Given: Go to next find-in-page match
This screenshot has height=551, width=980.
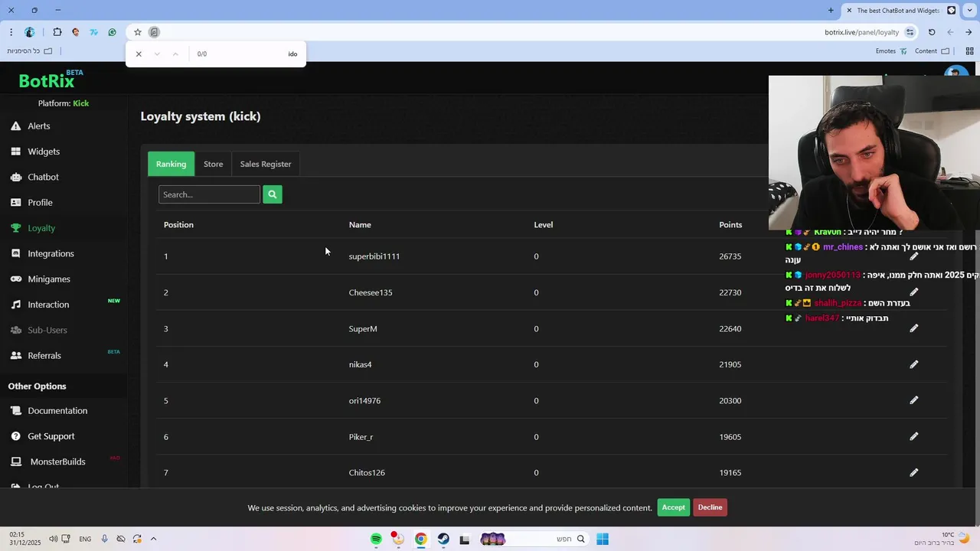Looking at the screenshot, I should click(x=157, y=54).
